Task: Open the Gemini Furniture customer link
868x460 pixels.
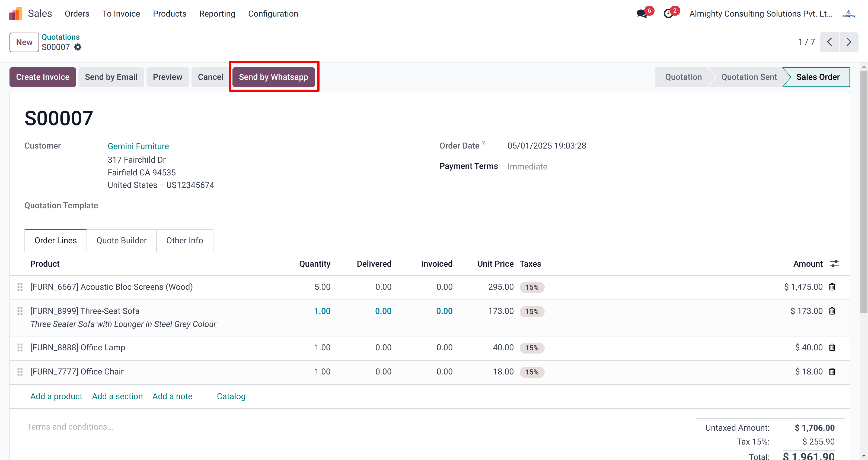Action: pyautogui.click(x=138, y=146)
